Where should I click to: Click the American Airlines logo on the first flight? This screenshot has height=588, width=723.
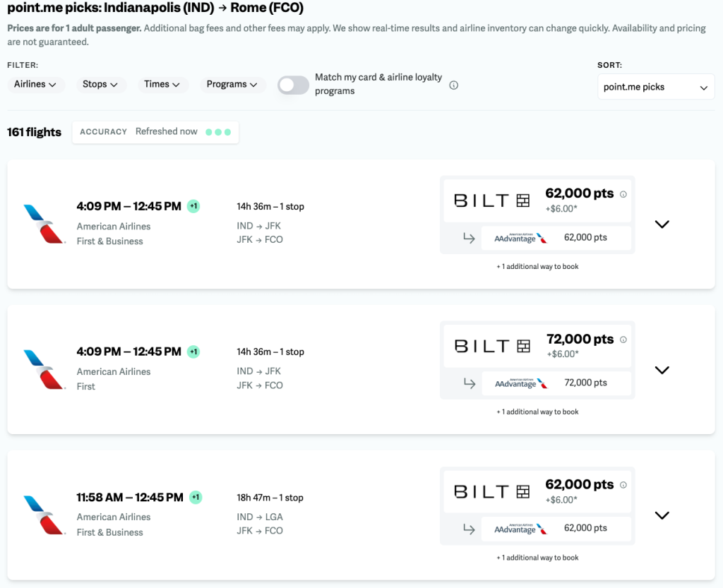coord(44,223)
